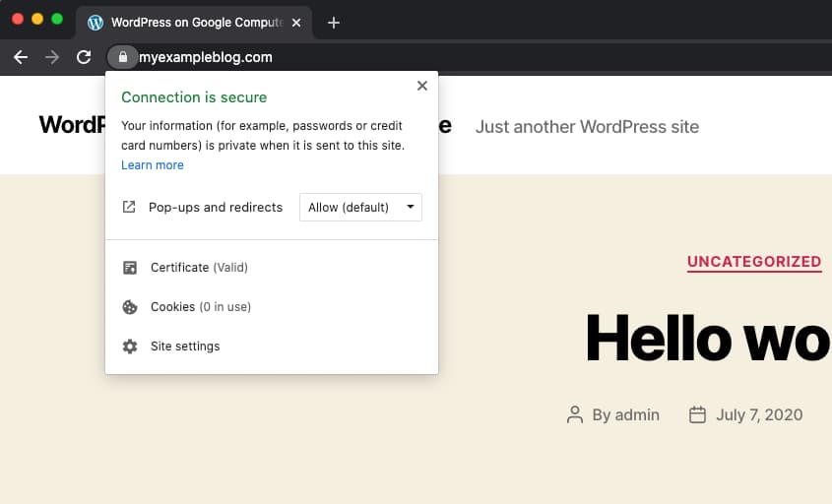
Task: Open the Hello world post title
Action: (708, 338)
